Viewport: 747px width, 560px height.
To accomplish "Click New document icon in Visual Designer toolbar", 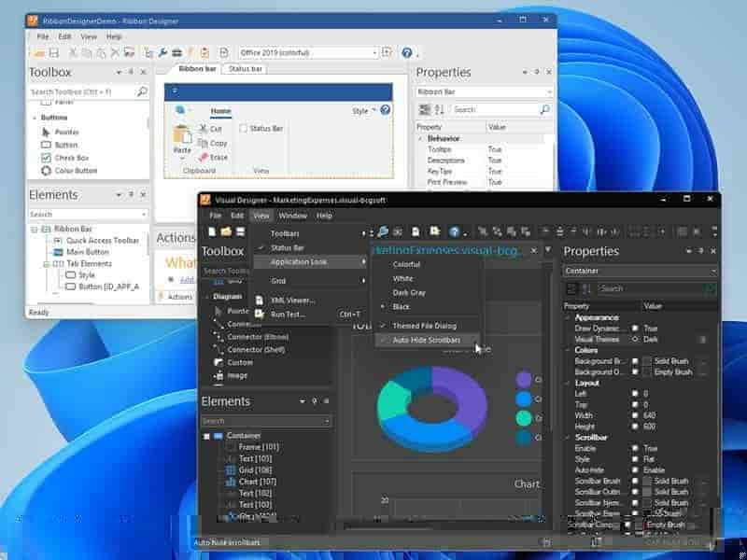I will [x=212, y=231].
